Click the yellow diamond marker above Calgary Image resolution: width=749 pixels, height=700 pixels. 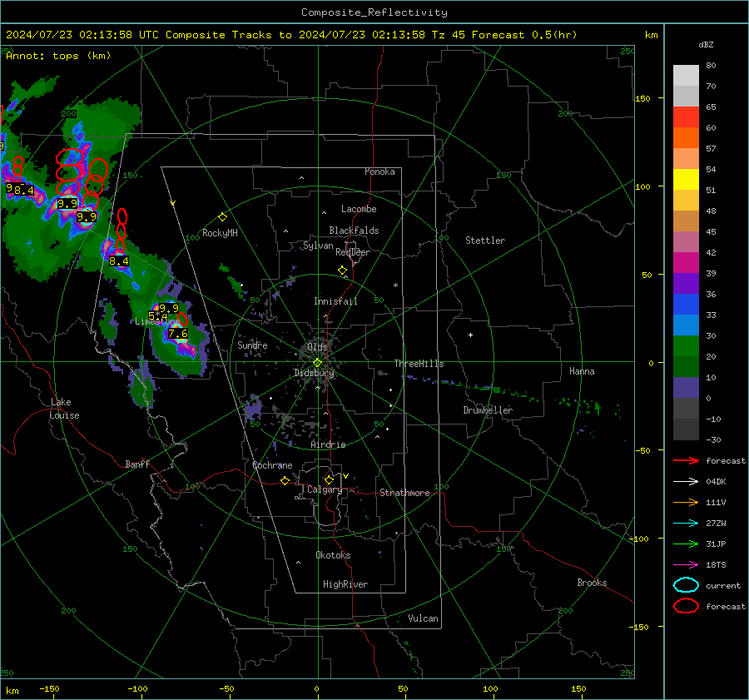click(329, 479)
